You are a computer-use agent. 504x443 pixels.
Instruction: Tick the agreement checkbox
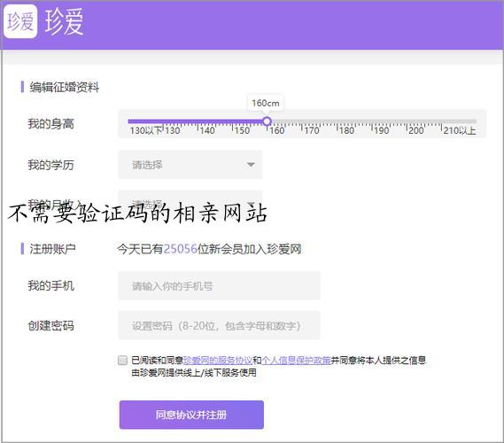pyautogui.click(x=122, y=360)
